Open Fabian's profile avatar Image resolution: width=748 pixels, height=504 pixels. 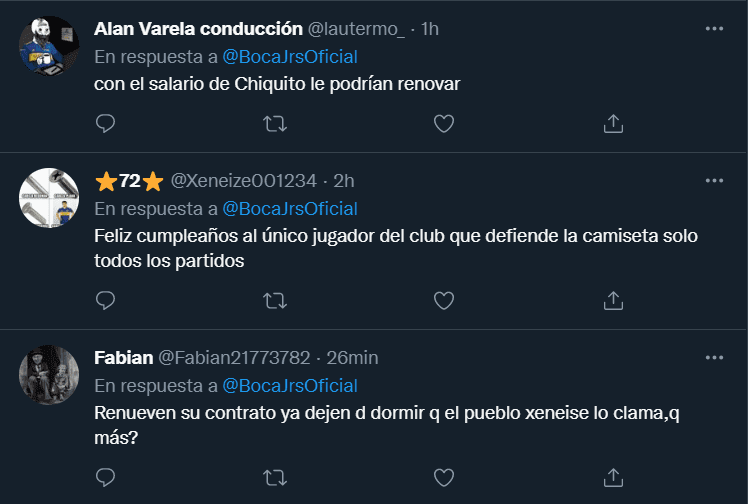[50, 374]
